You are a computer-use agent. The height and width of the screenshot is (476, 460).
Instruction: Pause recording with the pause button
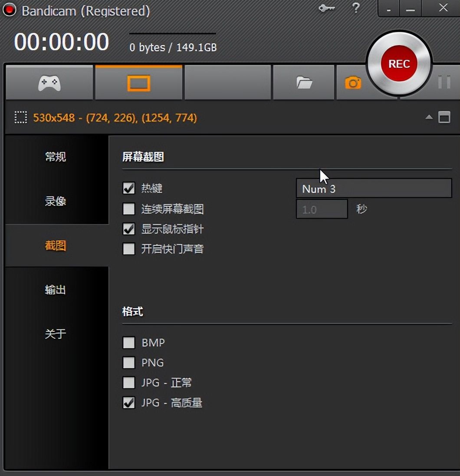pyautogui.click(x=444, y=82)
